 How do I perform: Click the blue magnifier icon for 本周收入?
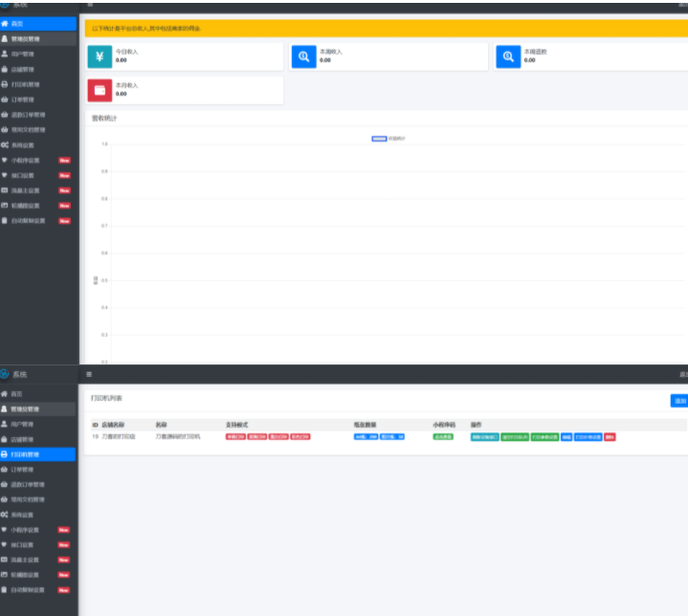coord(303,56)
